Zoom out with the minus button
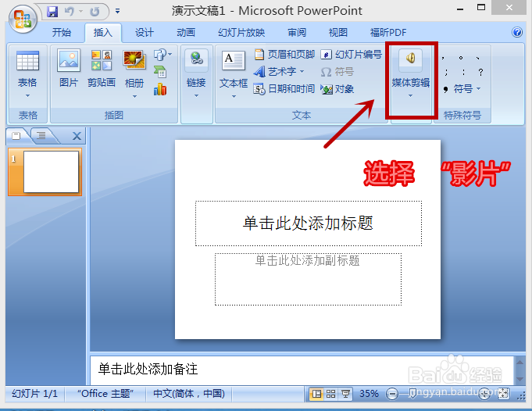 click(x=392, y=394)
